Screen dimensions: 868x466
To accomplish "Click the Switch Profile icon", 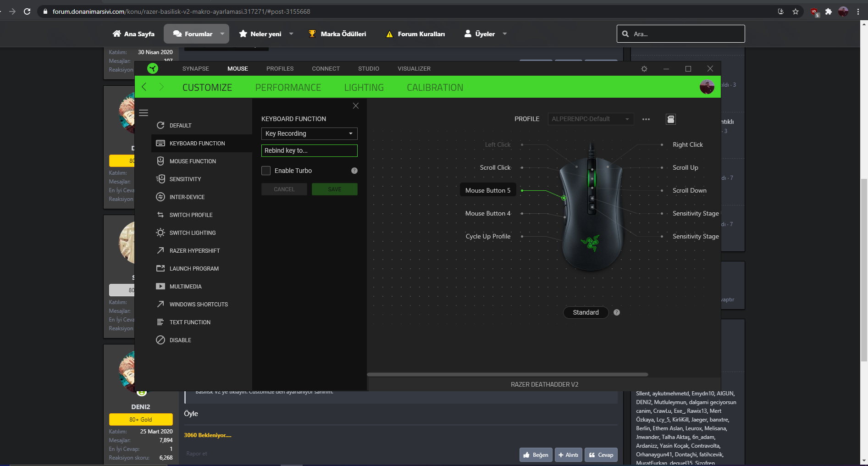I will coord(160,215).
